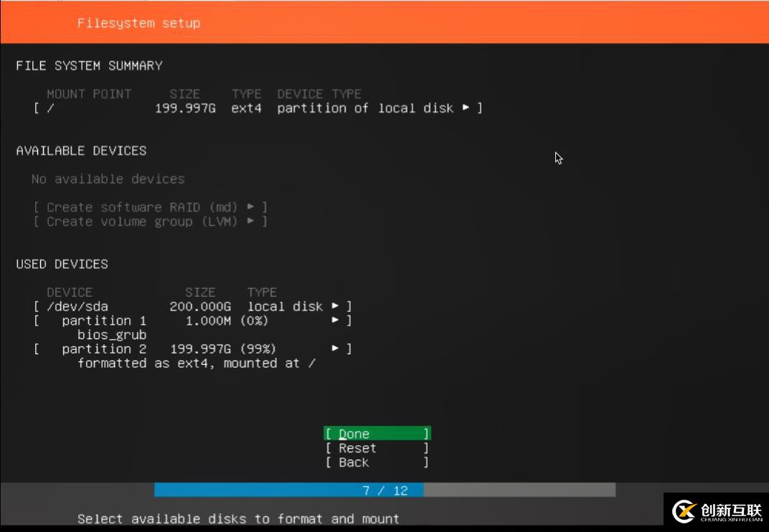
Task: Select the Done button
Action: [377, 434]
